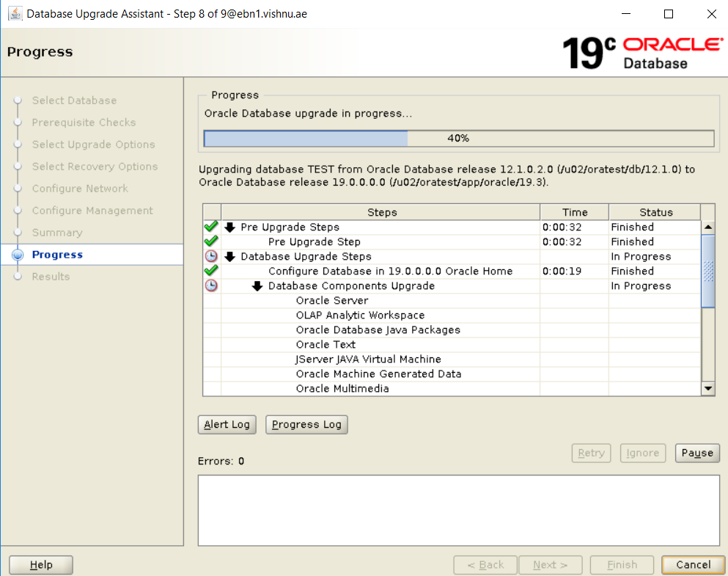Select the Select Database wizard step
Image resolution: width=728 pixels, height=576 pixels.
tap(74, 101)
